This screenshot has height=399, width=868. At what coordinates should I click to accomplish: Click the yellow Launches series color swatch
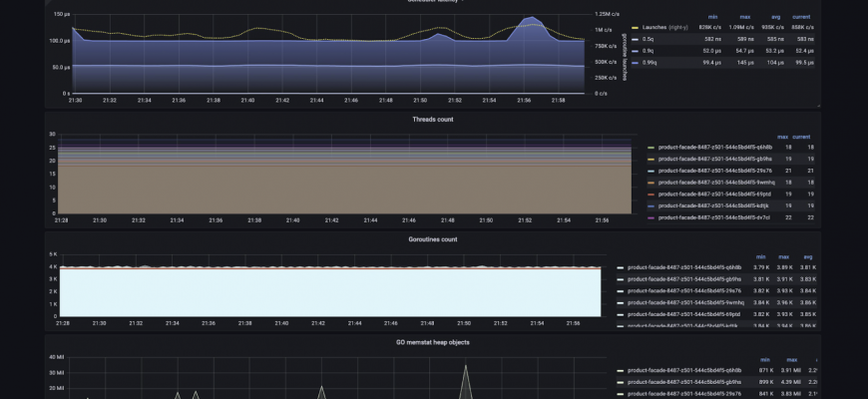635,27
